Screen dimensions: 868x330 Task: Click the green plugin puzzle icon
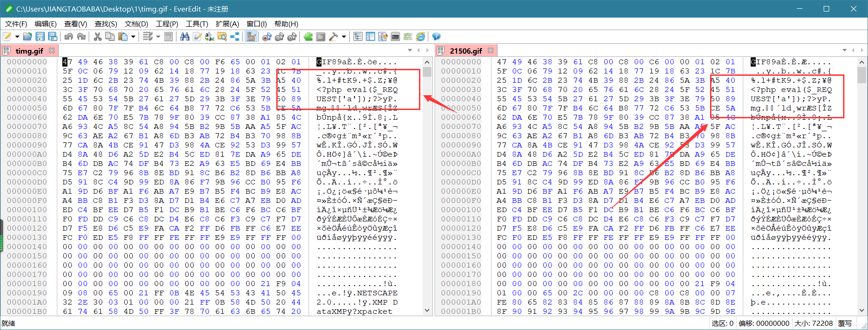[308, 37]
